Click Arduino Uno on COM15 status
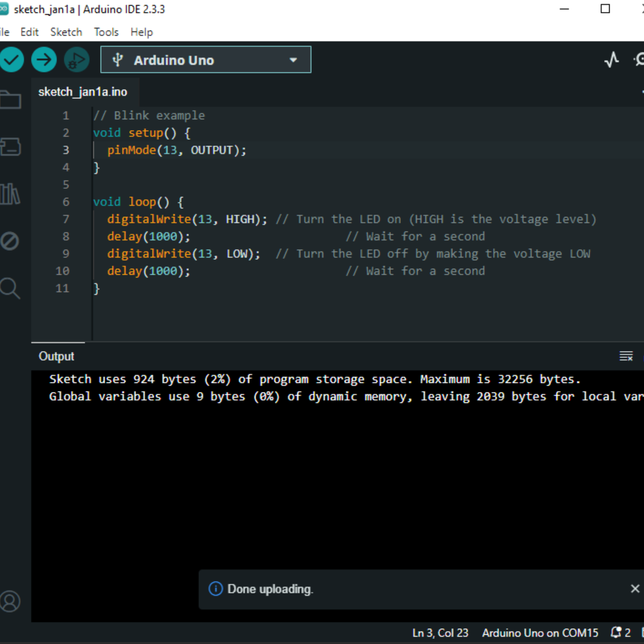The height and width of the screenshot is (644, 644). tap(540, 633)
